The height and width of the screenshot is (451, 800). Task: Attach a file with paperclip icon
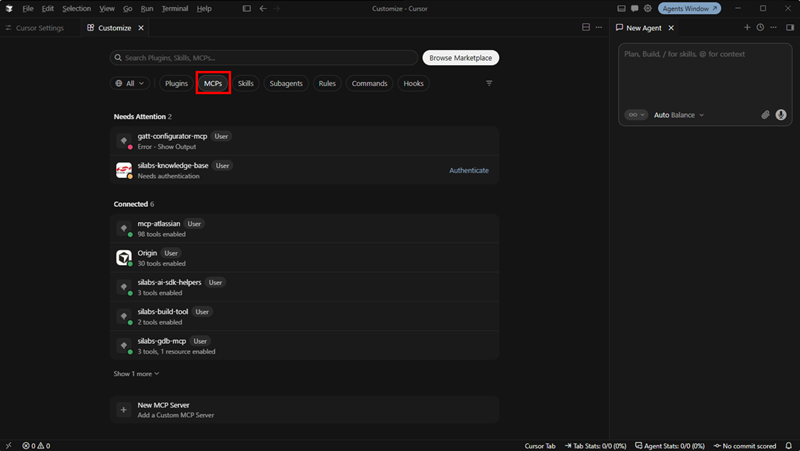pyautogui.click(x=765, y=115)
